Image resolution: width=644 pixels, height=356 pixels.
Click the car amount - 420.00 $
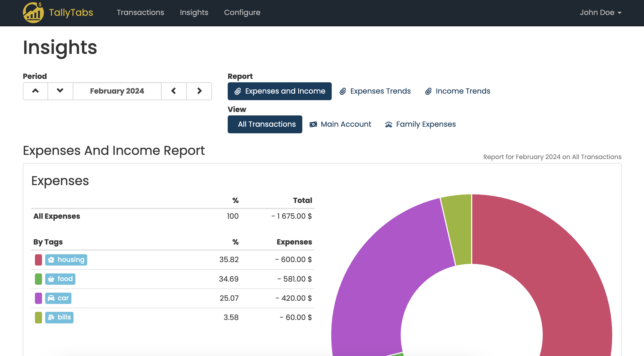pos(294,298)
